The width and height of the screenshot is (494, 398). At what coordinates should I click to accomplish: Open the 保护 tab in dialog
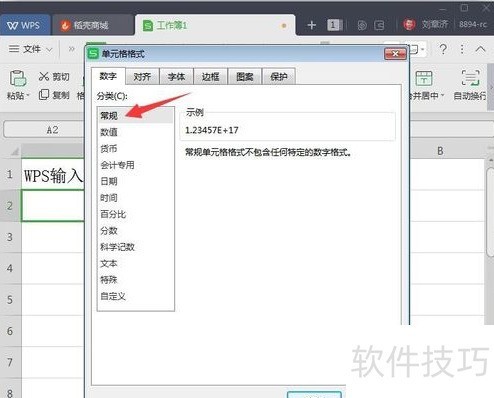point(279,77)
